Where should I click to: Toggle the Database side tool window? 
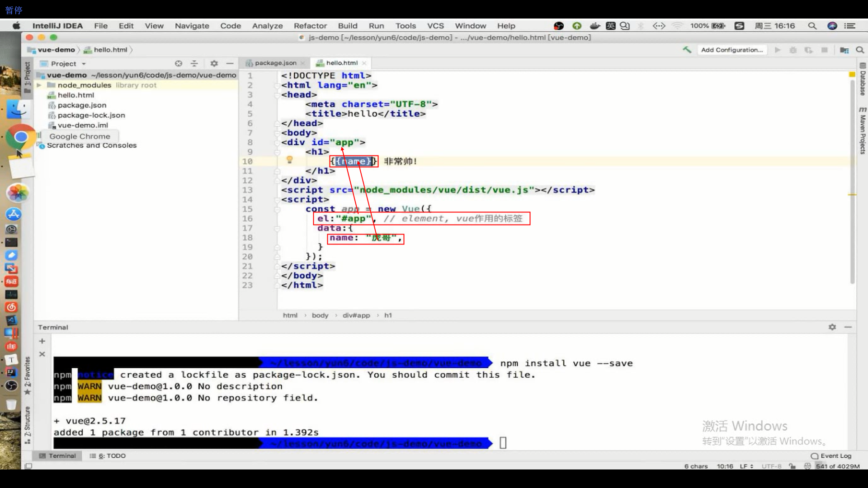point(863,80)
